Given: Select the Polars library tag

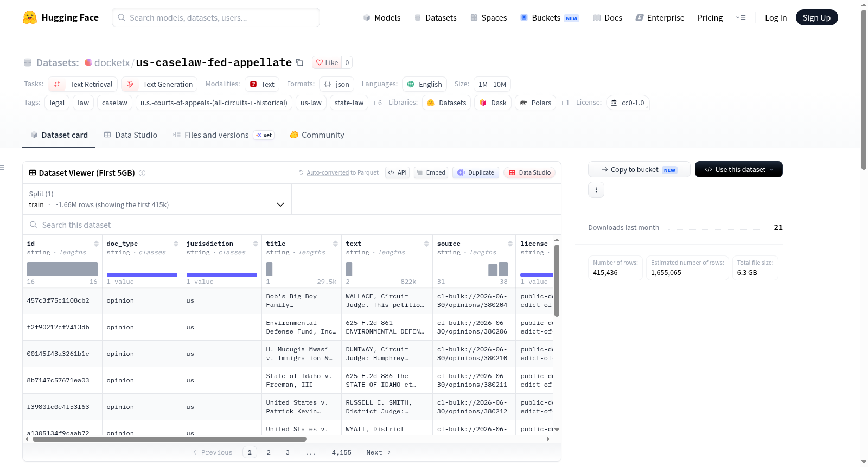Looking at the screenshot, I should [535, 103].
